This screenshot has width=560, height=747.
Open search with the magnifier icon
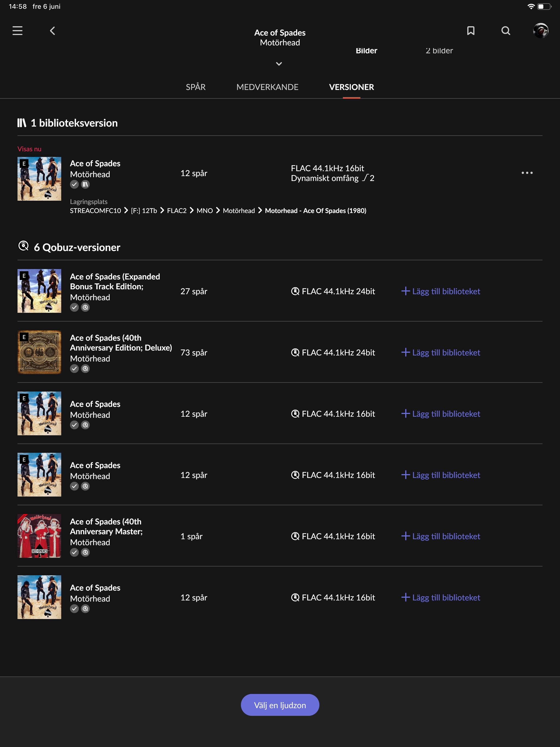[506, 31]
